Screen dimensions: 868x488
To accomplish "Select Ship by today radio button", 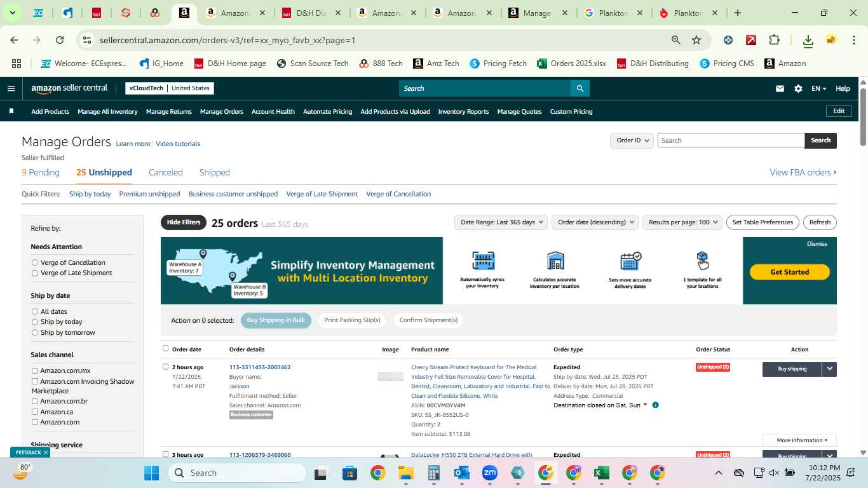I will [x=35, y=322].
